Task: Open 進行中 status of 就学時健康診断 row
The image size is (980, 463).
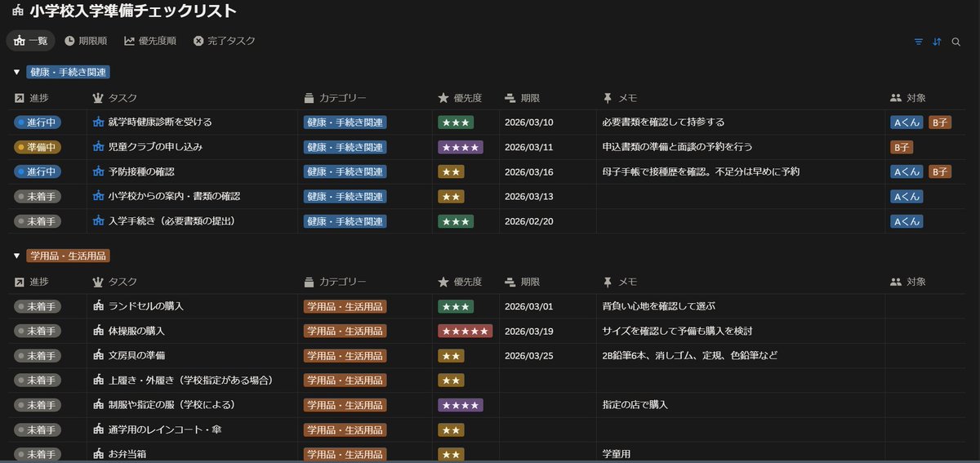Action: coord(38,122)
